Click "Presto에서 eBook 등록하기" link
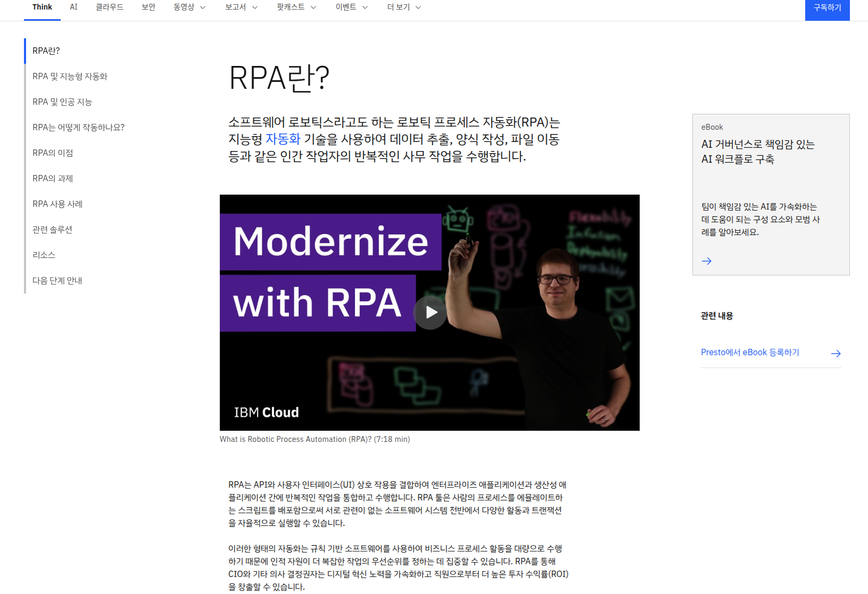Screen dimensions: 868x594 point(750,352)
